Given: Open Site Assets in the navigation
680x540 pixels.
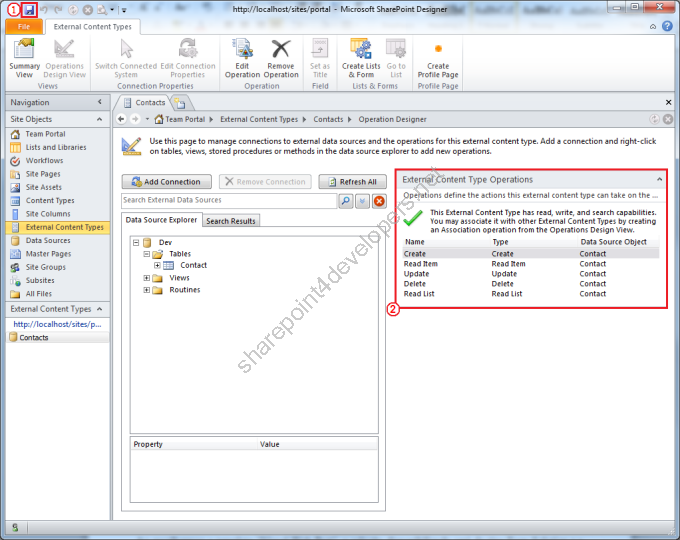Looking at the screenshot, I should 43,187.
